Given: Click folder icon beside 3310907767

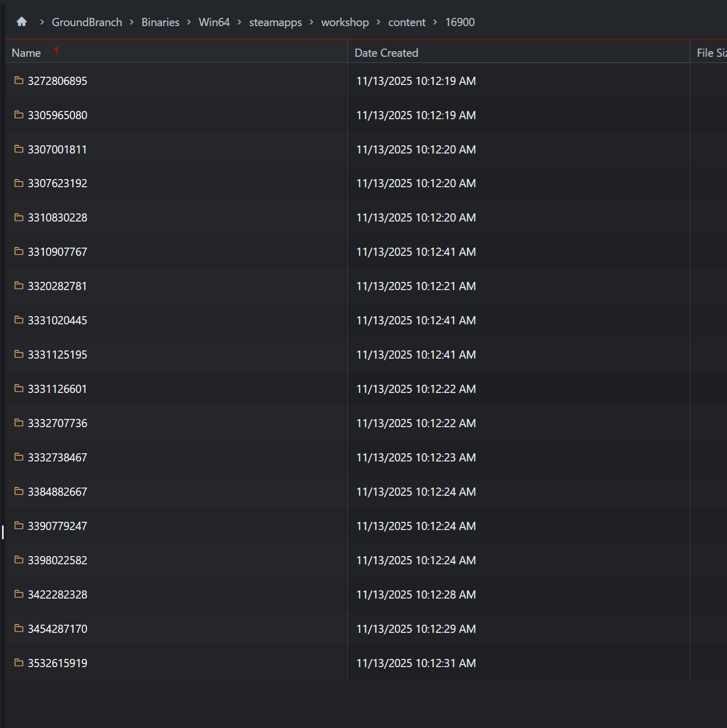Looking at the screenshot, I should coord(19,252).
